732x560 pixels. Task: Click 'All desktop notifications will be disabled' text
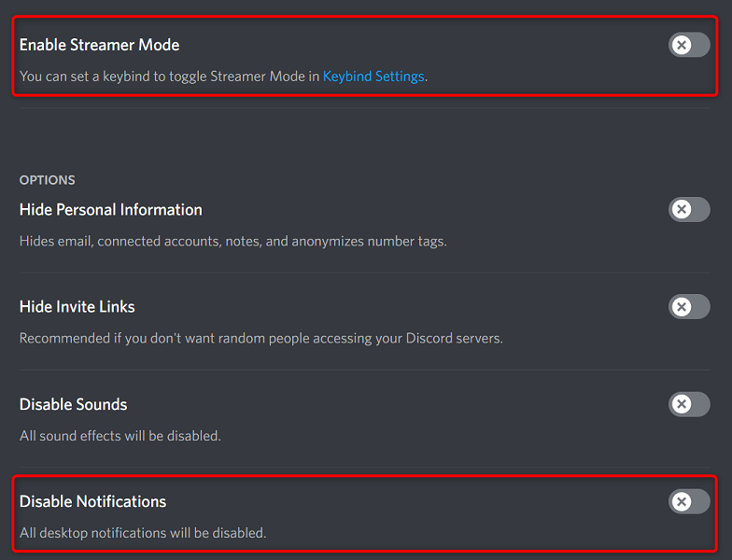(x=143, y=533)
